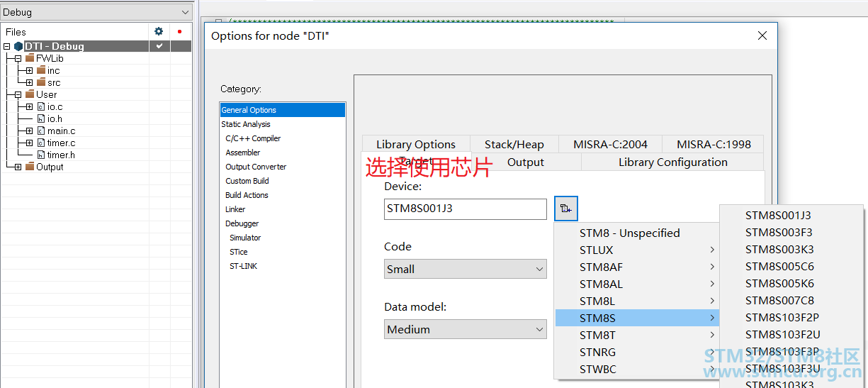This screenshot has width=868, height=388.
Task: Select STice category
Action: (239, 252)
